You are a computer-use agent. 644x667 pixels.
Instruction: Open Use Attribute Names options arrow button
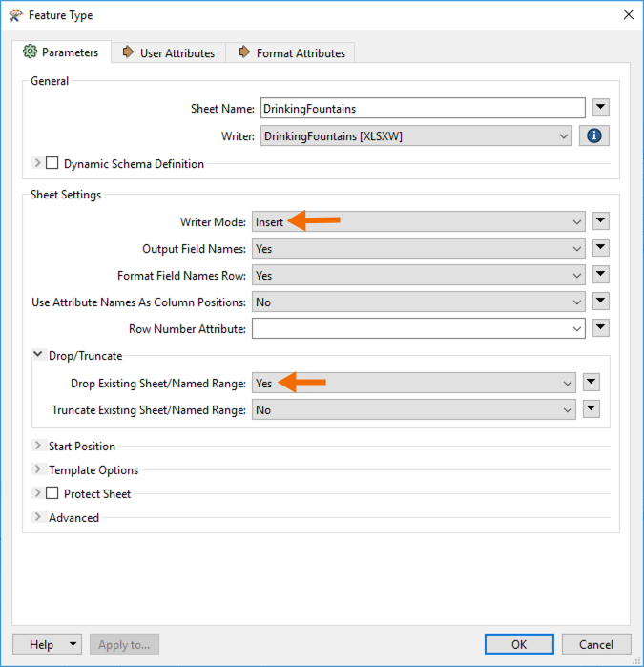coord(601,302)
